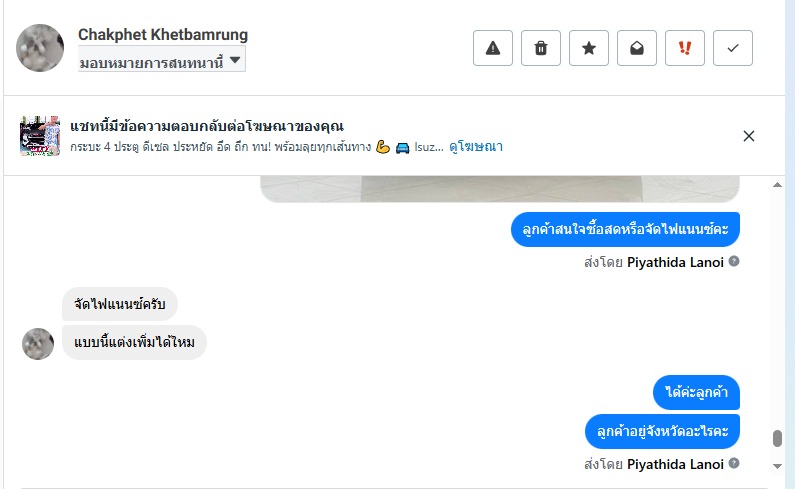Open Chakphet Khetbamrung's profile picture
Screen dimensions: 795x489
pyautogui.click(x=40, y=48)
